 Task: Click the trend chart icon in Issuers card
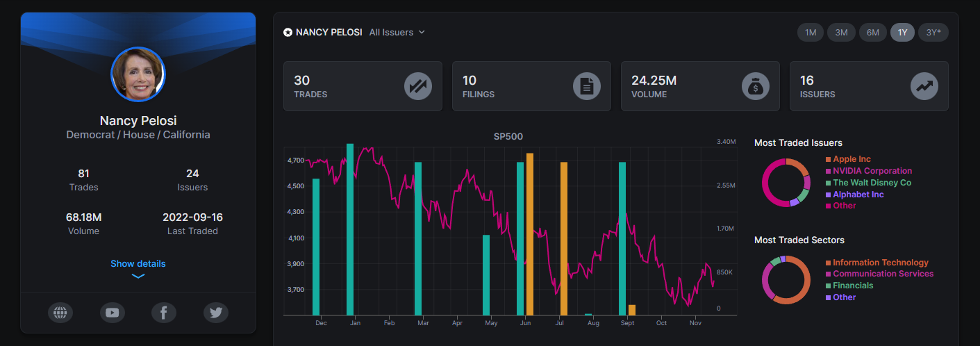(x=924, y=86)
